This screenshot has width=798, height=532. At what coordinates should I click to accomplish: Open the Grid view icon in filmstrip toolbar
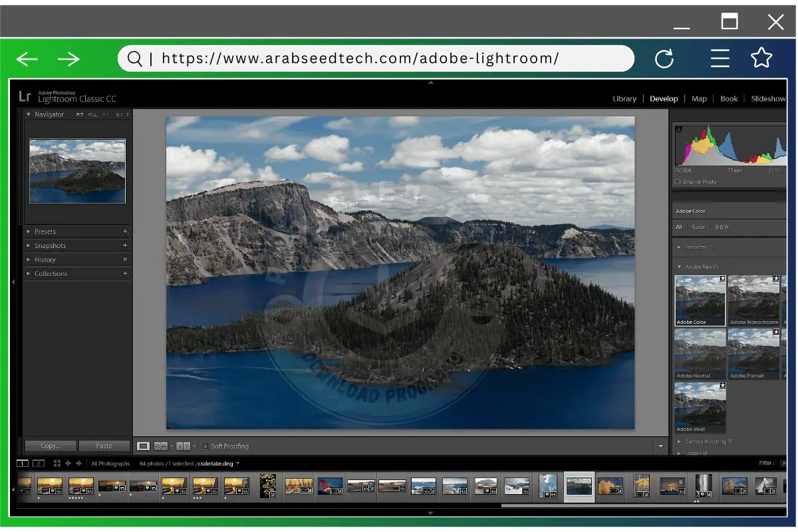coord(57,463)
